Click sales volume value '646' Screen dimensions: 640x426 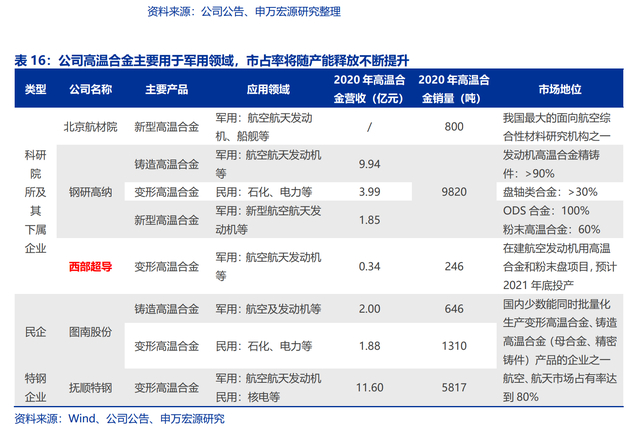[454, 308]
